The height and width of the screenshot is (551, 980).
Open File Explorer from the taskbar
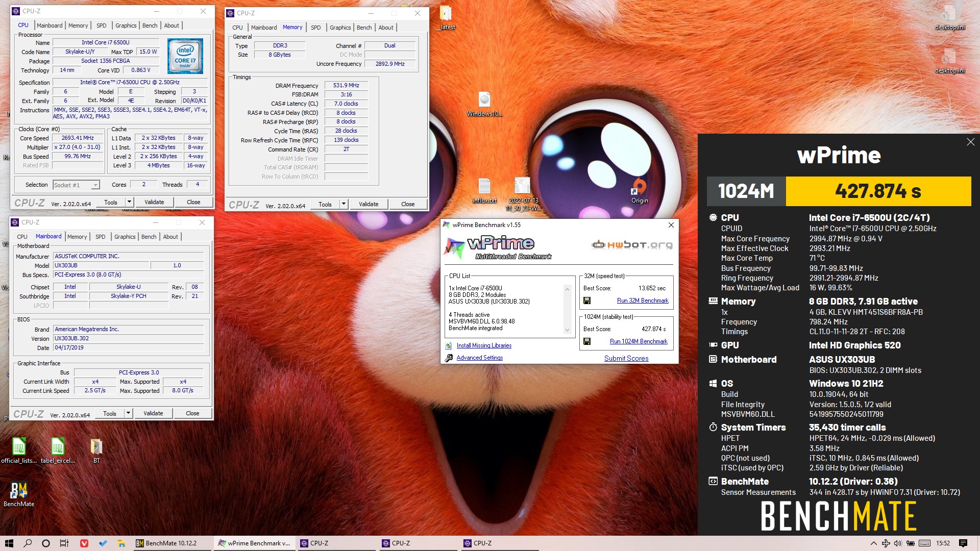click(121, 543)
